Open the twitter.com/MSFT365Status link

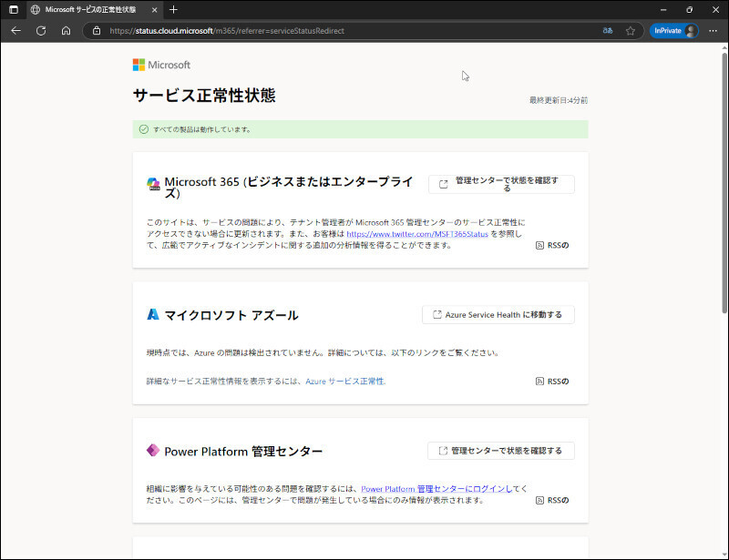click(417, 234)
